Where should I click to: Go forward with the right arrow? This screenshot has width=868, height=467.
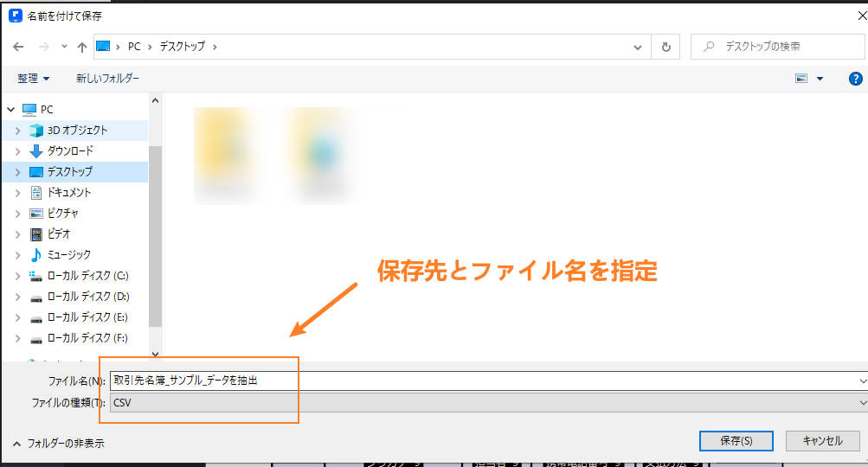coord(44,47)
